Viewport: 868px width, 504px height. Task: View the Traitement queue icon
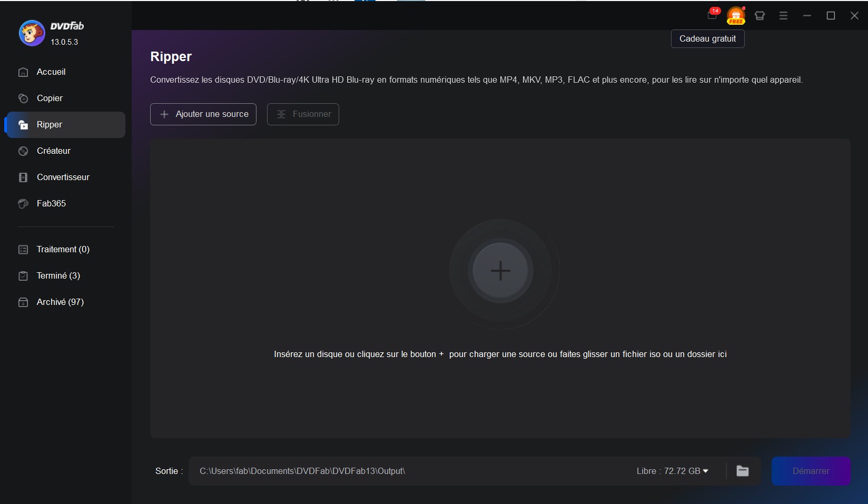[x=23, y=250]
